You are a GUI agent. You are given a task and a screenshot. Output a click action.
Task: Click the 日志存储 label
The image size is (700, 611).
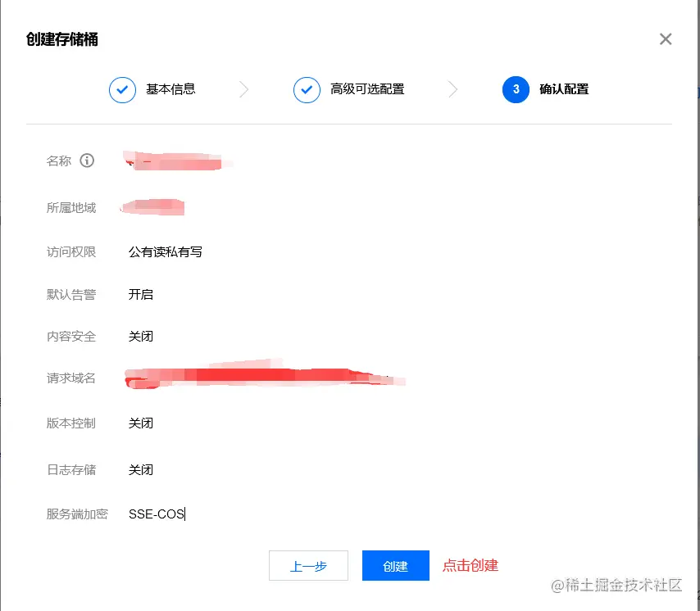coord(71,469)
